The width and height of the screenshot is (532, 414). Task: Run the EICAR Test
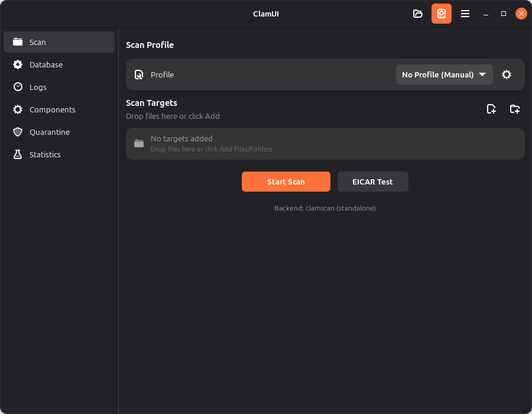[x=372, y=182]
